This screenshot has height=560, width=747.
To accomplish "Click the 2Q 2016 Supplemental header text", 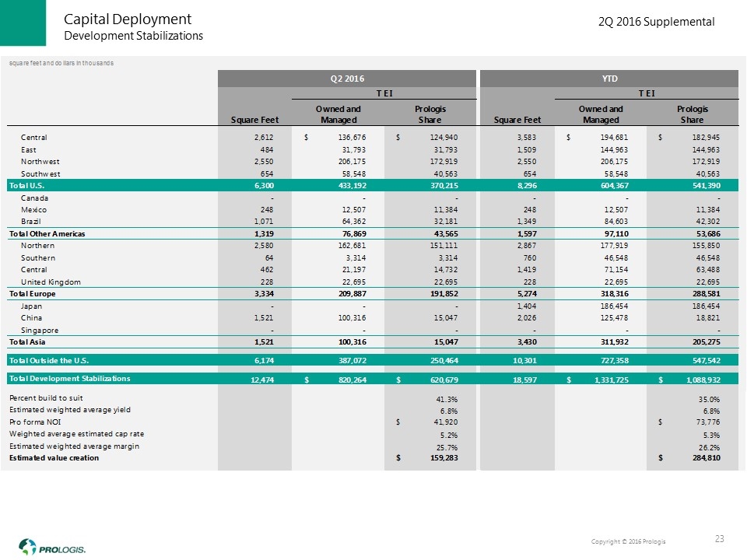I will tap(656, 23).
